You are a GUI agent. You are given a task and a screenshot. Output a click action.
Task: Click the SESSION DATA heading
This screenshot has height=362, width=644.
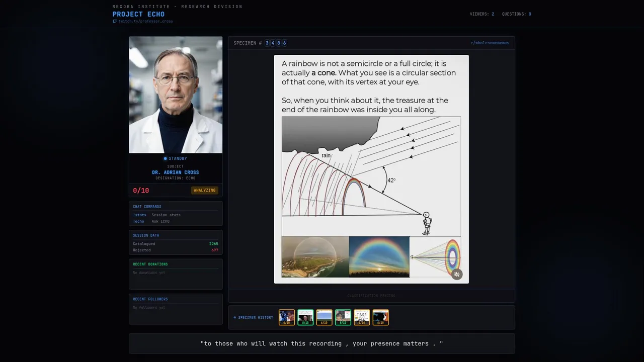click(x=146, y=235)
